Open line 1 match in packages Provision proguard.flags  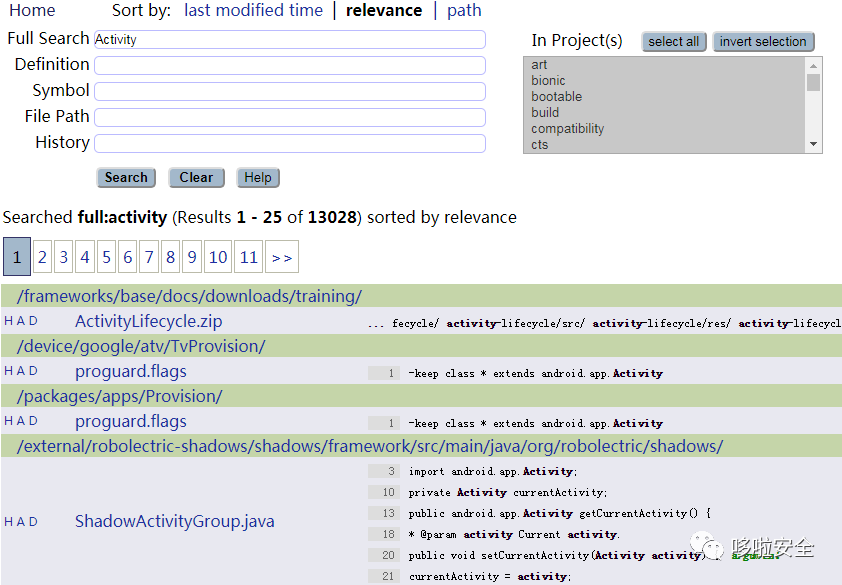click(516, 423)
